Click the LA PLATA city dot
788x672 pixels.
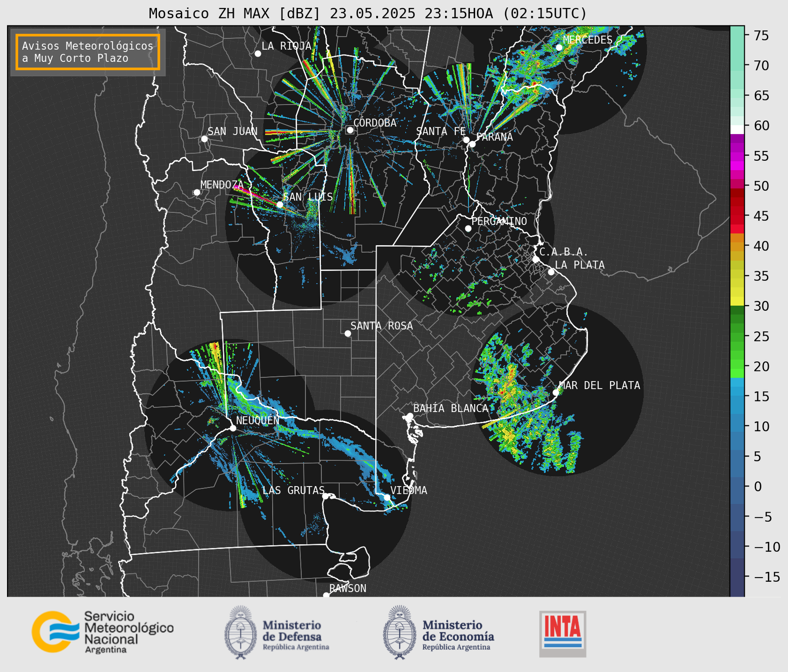coord(551,272)
